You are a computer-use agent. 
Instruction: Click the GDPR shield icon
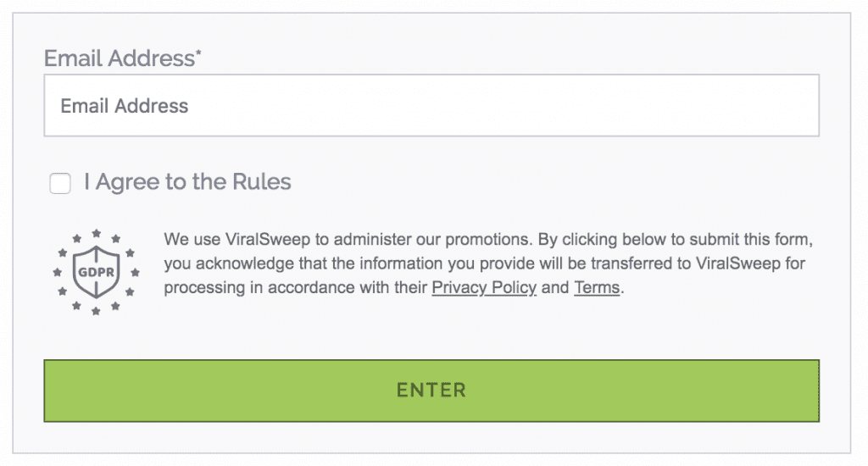[97, 272]
